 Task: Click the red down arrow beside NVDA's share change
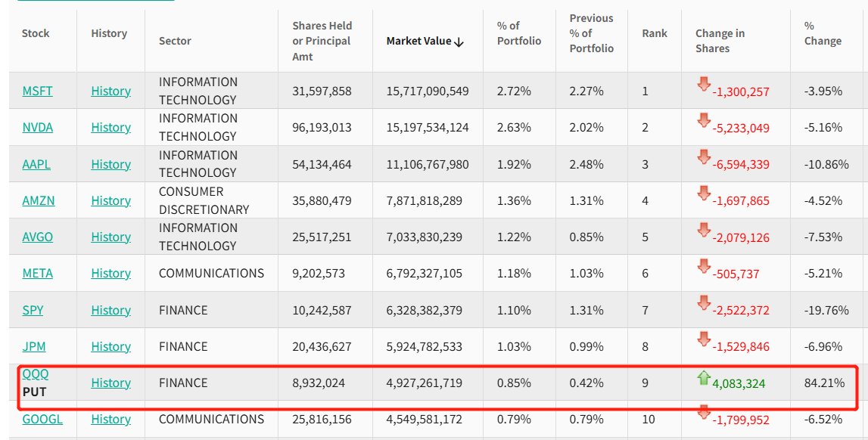click(704, 121)
